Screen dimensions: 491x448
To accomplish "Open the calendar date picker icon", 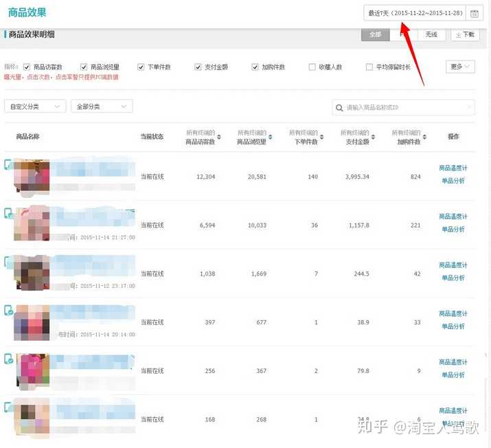I will 474,13.
